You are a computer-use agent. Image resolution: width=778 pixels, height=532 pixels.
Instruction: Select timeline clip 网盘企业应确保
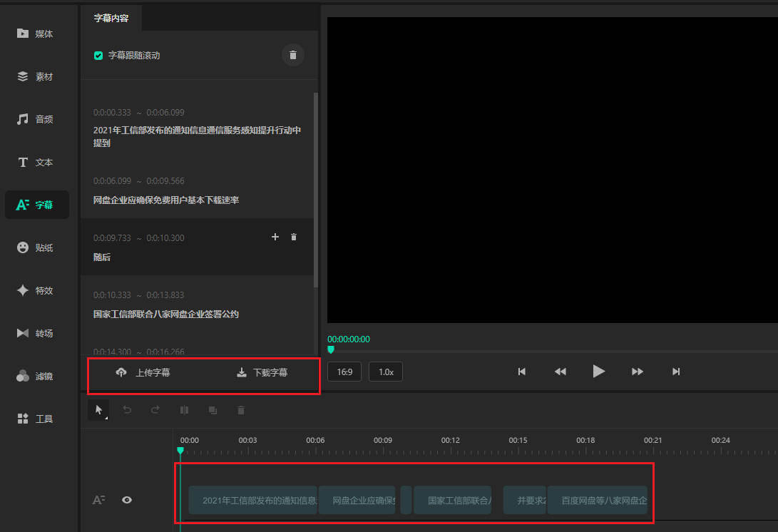pyautogui.click(x=357, y=500)
